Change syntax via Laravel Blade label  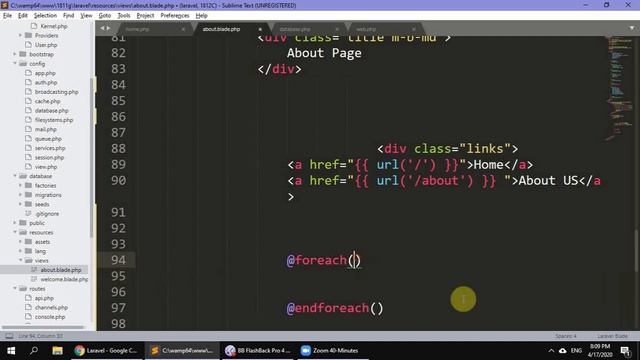(612, 336)
